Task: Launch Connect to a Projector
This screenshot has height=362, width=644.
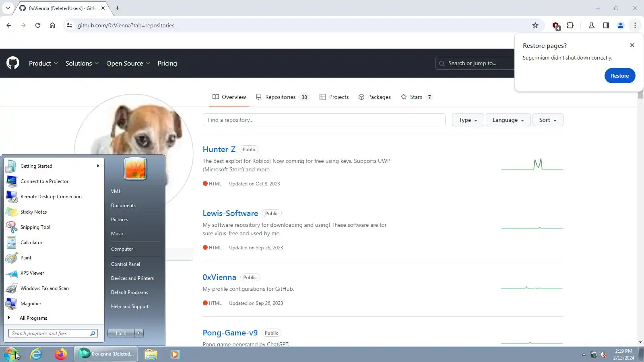Action: click(x=54, y=181)
